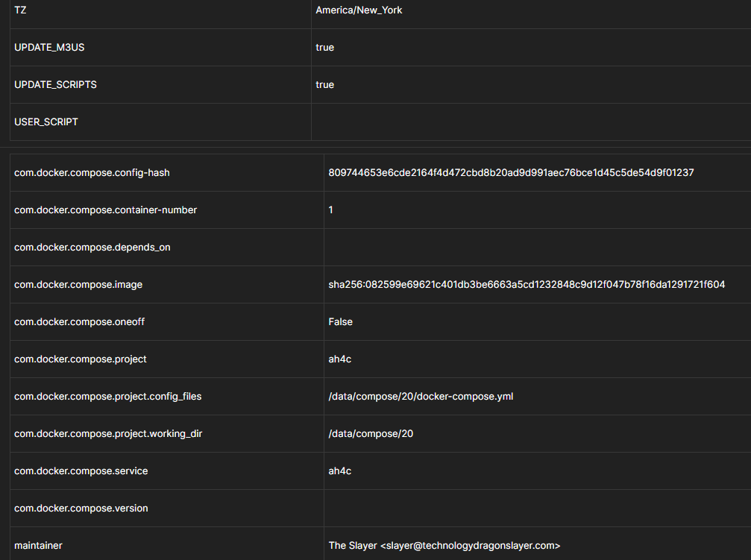This screenshot has width=751, height=560.
Task: Click the com.docker.compose.project.working_dir label
Action: (107, 434)
